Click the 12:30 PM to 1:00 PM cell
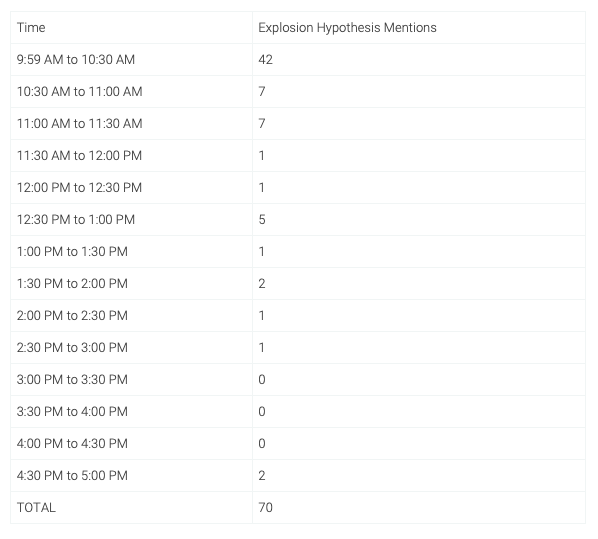Image resolution: width=598 pixels, height=539 pixels. (x=131, y=220)
